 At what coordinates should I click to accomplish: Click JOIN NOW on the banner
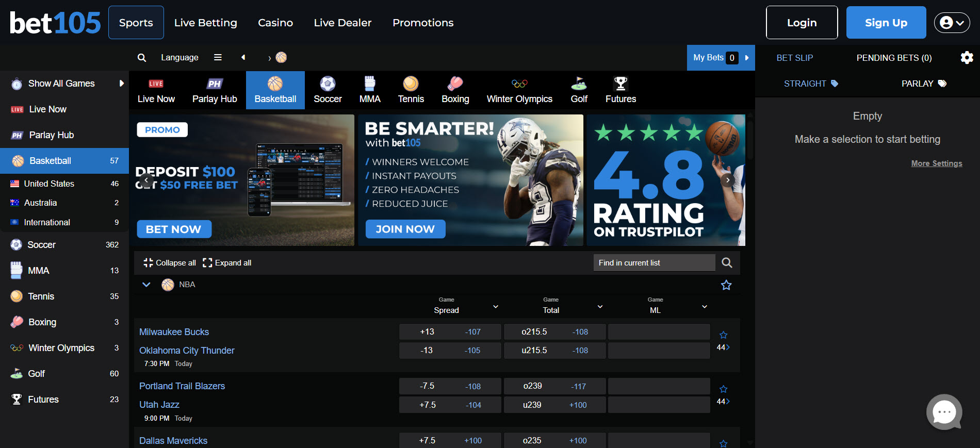point(405,229)
